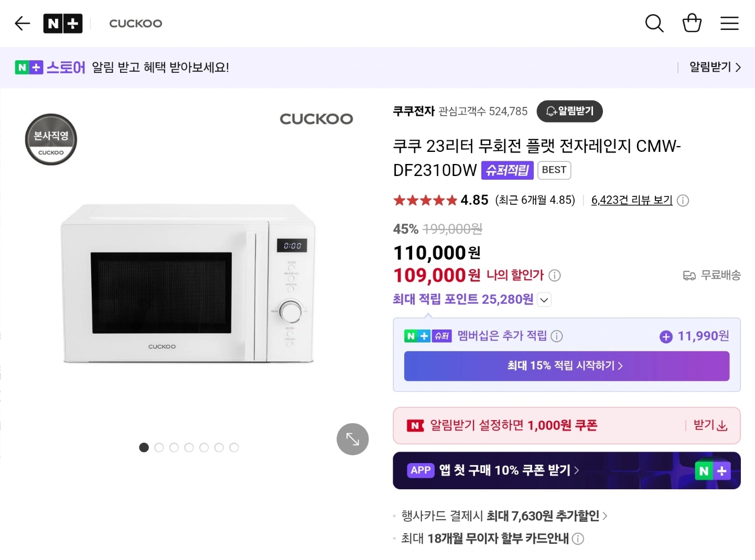The height and width of the screenshot is (560, 755).
Task: Click the 최대 15% 적립 시작하기 button
Action: click(x=566, y=366)
